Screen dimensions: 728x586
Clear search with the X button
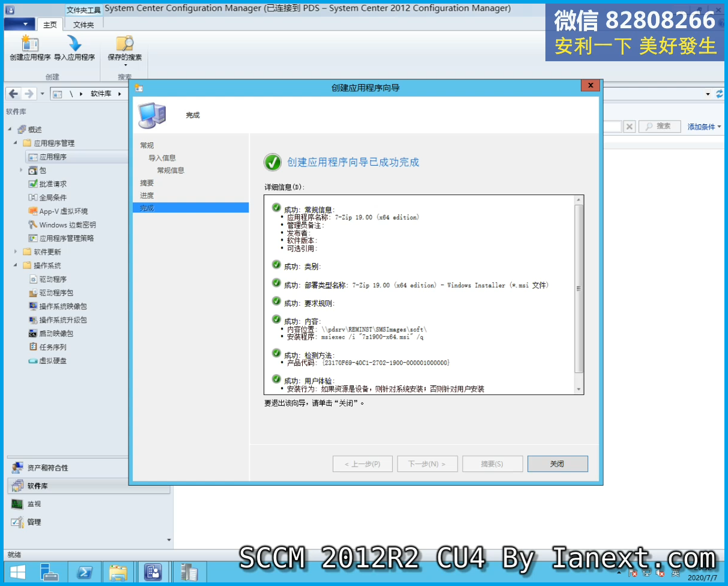point(629,127)
